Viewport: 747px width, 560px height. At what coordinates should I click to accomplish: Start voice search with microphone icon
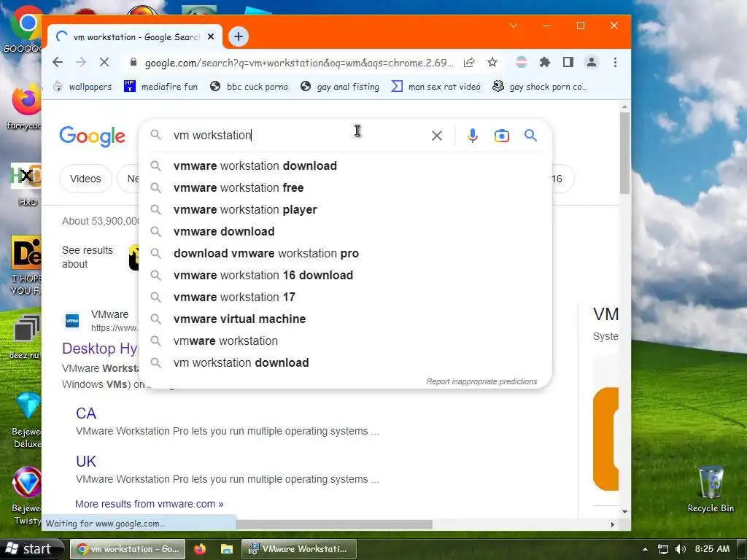pos(472,136)
